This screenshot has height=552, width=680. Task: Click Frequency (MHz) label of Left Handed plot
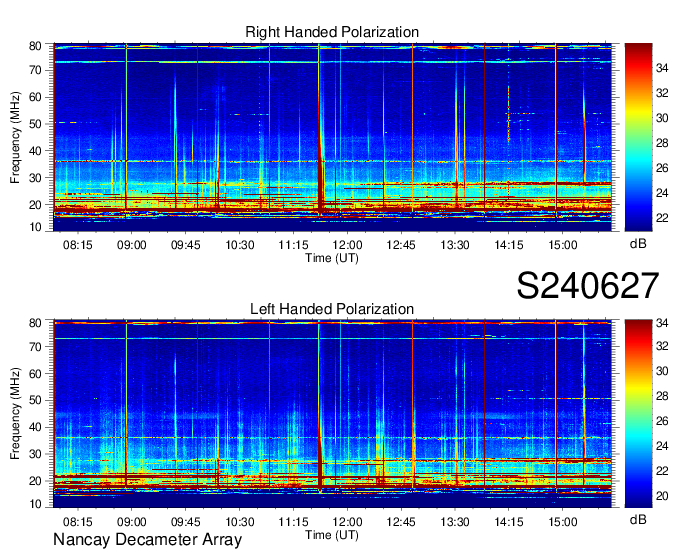click(x=15, y=414)
